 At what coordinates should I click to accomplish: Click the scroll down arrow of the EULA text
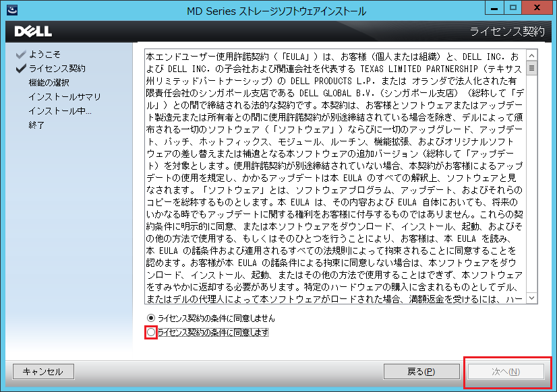pos(532,298)
